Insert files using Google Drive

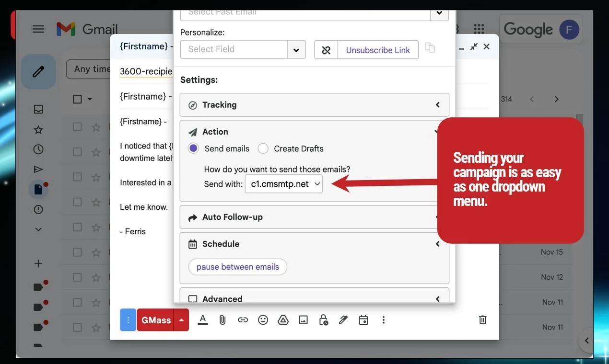(x=283, y=320)
